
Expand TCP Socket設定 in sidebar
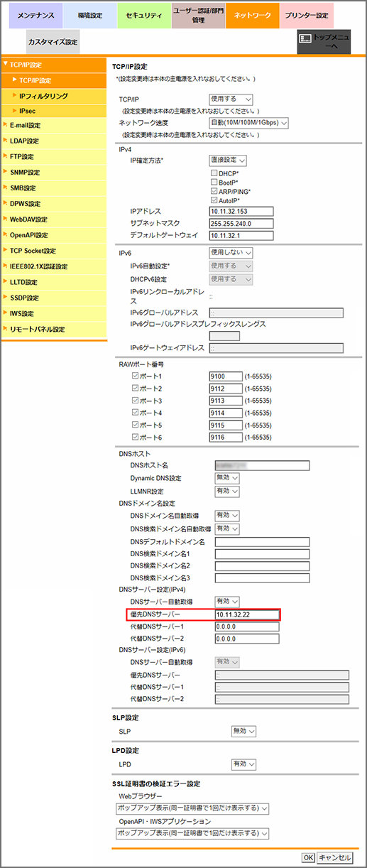(x=53, y=251)
